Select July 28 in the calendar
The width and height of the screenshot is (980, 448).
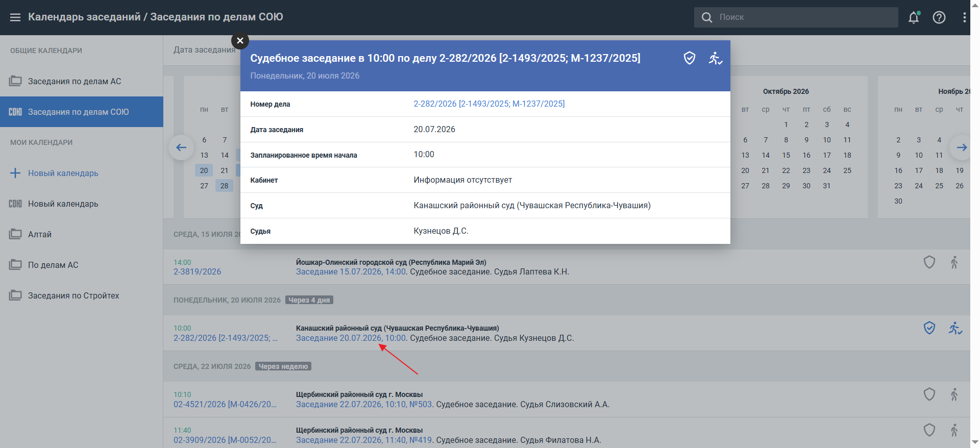tap(225, 186)
